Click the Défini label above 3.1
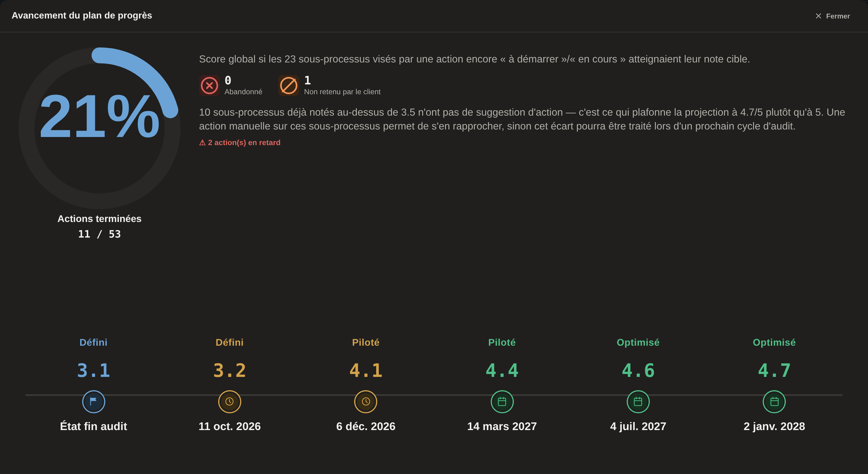 pos(93,343)
